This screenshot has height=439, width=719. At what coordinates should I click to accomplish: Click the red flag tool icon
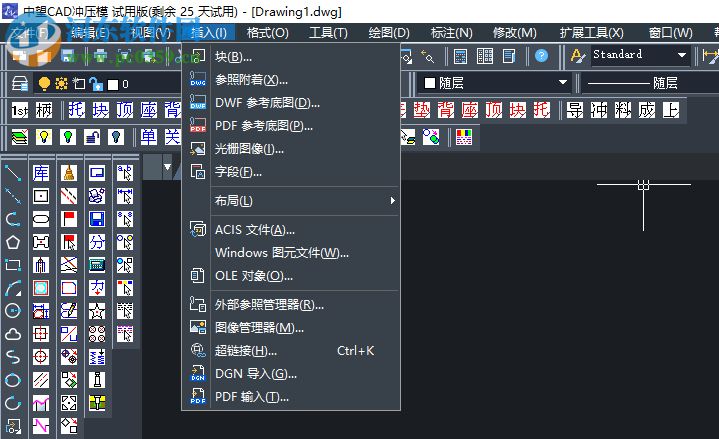pyautogui.click(x=69, y=219)
